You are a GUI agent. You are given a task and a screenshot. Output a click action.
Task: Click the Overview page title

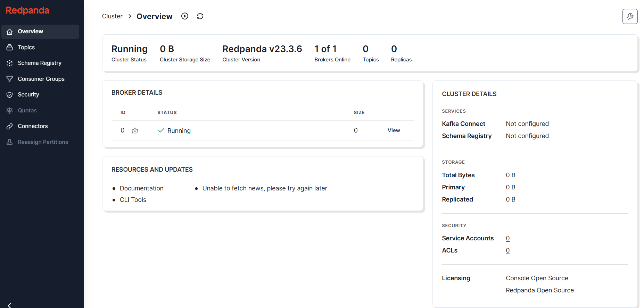coord(155,16)
